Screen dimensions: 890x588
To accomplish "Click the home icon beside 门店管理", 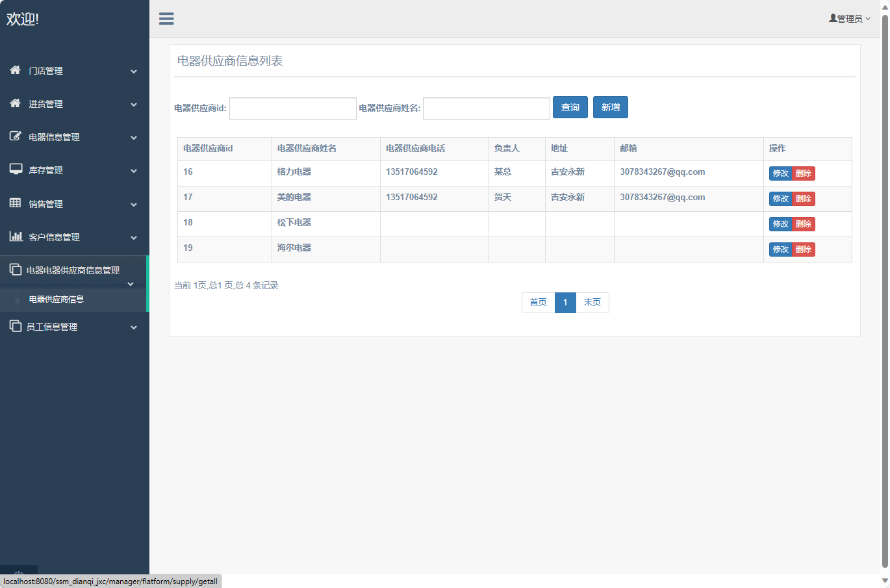I will coord(16,70).
